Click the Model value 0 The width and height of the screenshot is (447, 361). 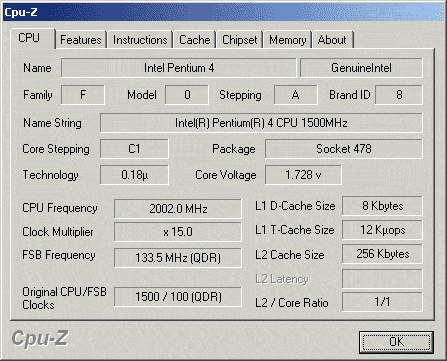[x=187, y=95]
